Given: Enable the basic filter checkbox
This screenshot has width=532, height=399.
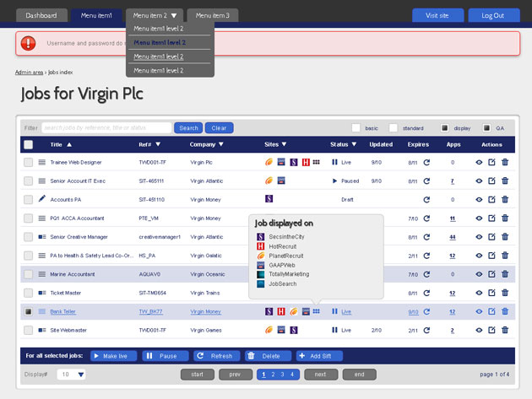Looking at the screenshot, I should coord(356,128).
